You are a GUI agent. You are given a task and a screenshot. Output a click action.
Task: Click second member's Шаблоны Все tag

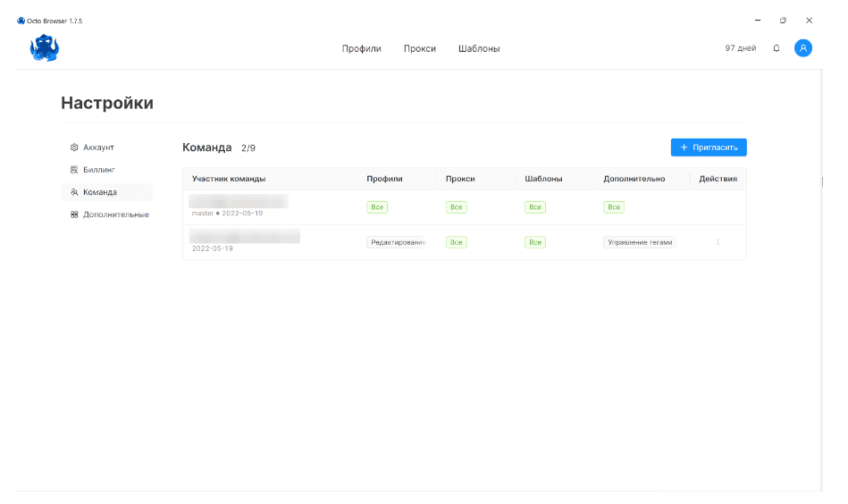point(535,242)
